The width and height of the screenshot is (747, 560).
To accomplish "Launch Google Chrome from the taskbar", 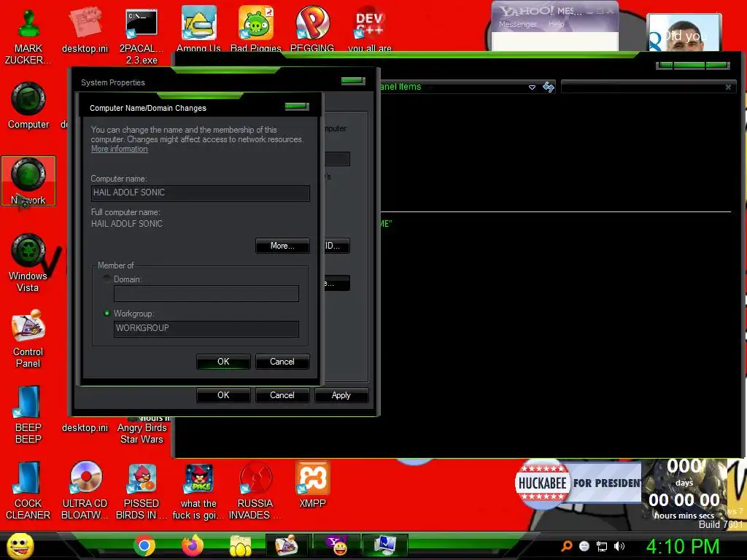I will (144, 545).
